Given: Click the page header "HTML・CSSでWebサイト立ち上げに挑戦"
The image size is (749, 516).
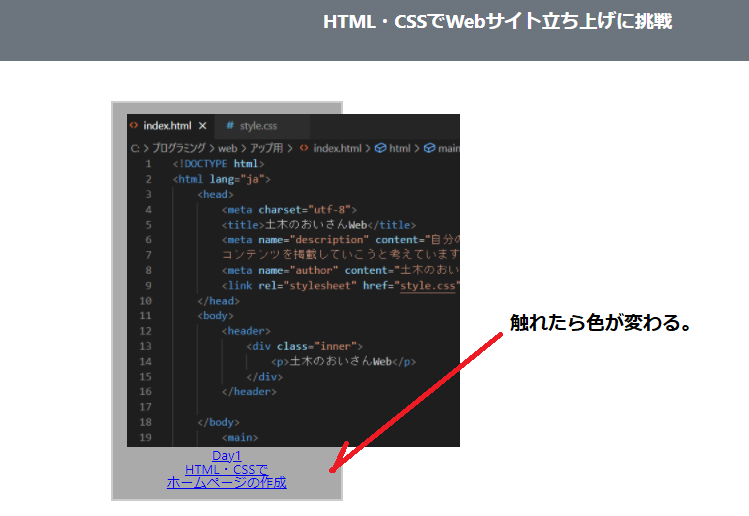Looking at the screenshot, I should tap(497, 22).
